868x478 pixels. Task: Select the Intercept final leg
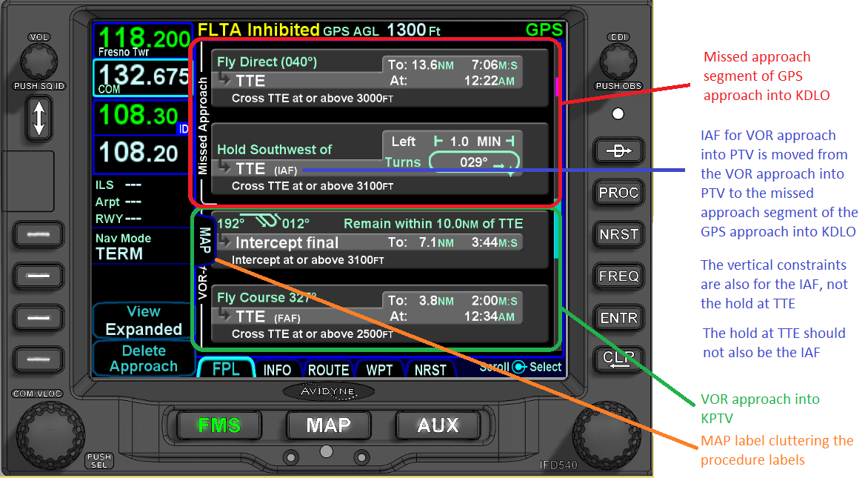click(x=380, y=241)
